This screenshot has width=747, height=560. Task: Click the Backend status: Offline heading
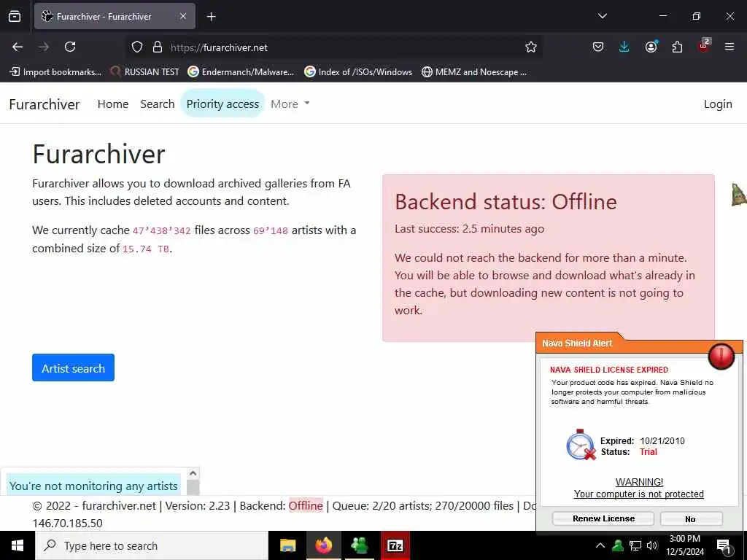506,202
